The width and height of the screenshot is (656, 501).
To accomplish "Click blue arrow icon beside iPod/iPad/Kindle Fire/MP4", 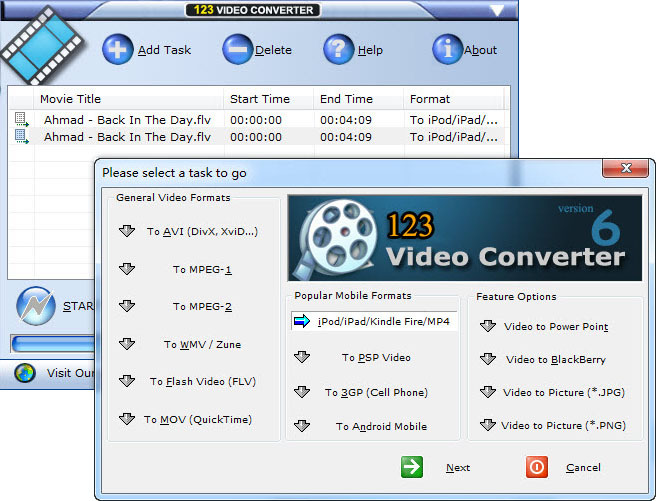I will (302, 321).
